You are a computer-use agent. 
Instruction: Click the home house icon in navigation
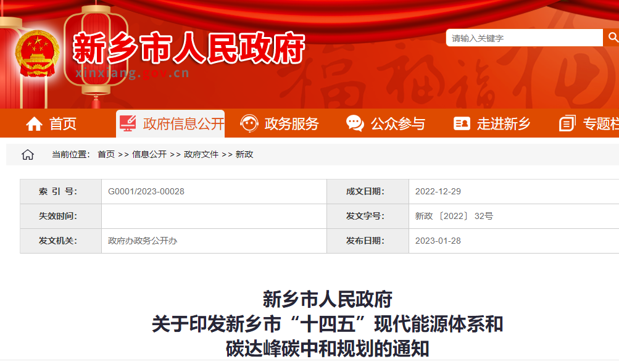[35, 124]
